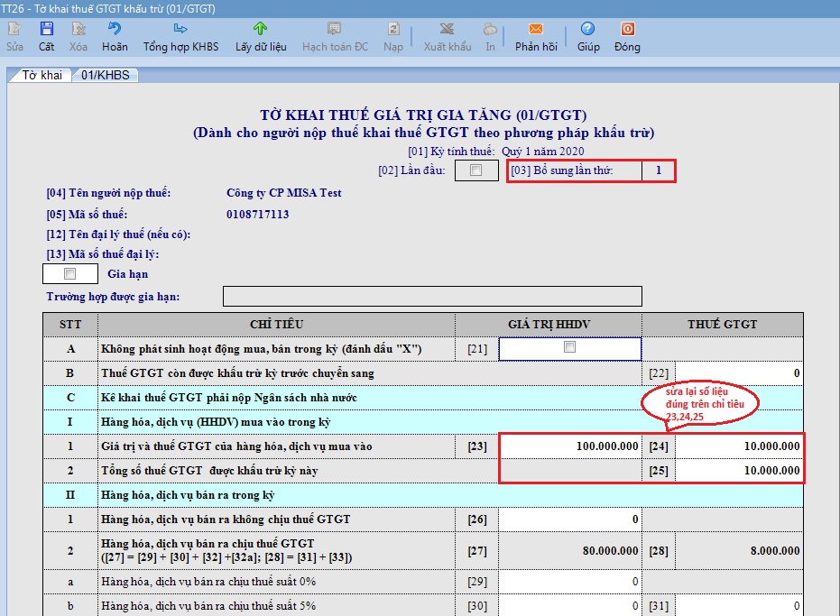Open Giúp help icon
The width and height of the screenshot is (840, 616).
[x=587, y=29]
